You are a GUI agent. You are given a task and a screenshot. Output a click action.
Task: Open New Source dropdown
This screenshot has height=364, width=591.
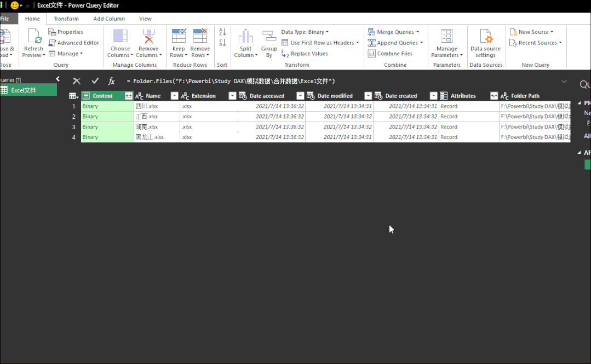click(532, 32)
